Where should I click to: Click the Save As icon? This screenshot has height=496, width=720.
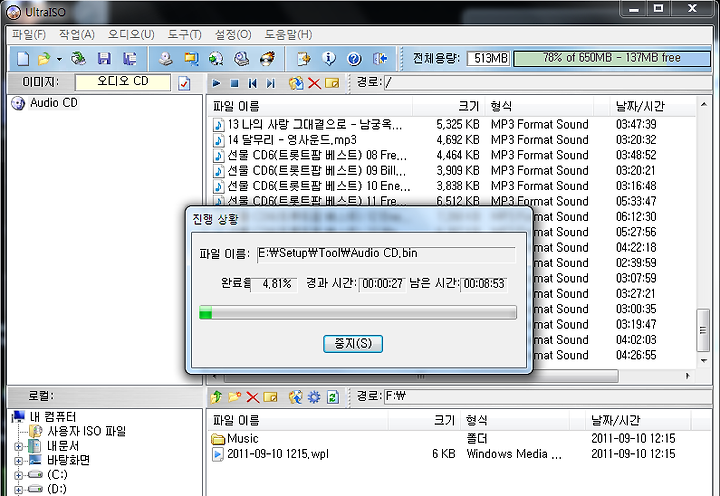(130, 59)
